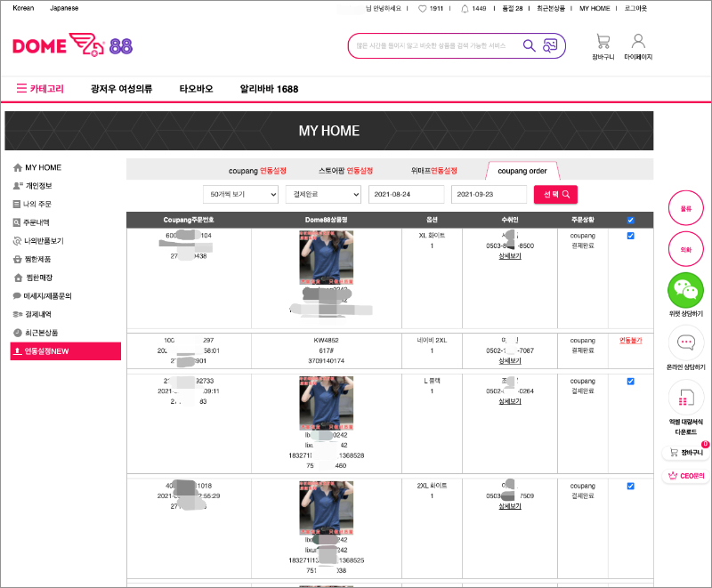Select 연동설정NEW in the left sidebar
This screenshot has height=588, width=712.
(65, 351)
